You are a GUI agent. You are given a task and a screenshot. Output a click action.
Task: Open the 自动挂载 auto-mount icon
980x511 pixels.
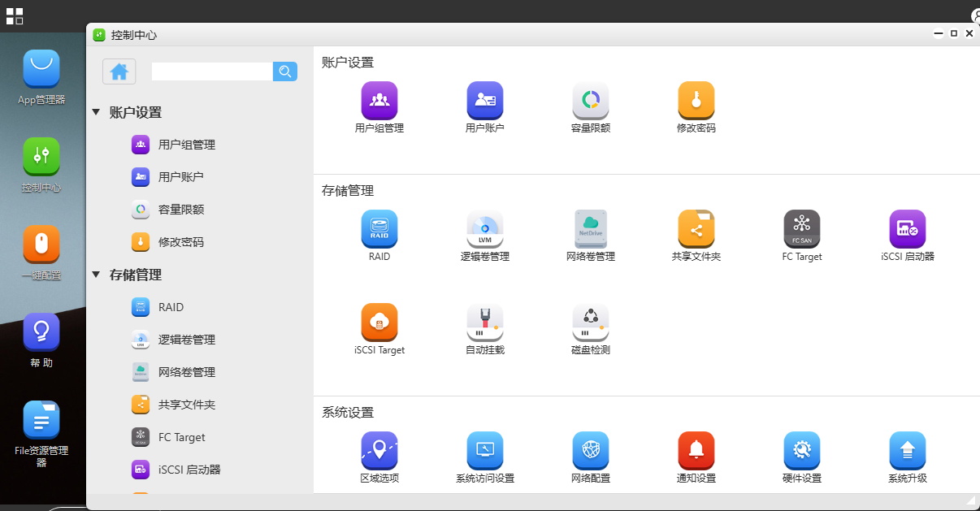point(484,323)
